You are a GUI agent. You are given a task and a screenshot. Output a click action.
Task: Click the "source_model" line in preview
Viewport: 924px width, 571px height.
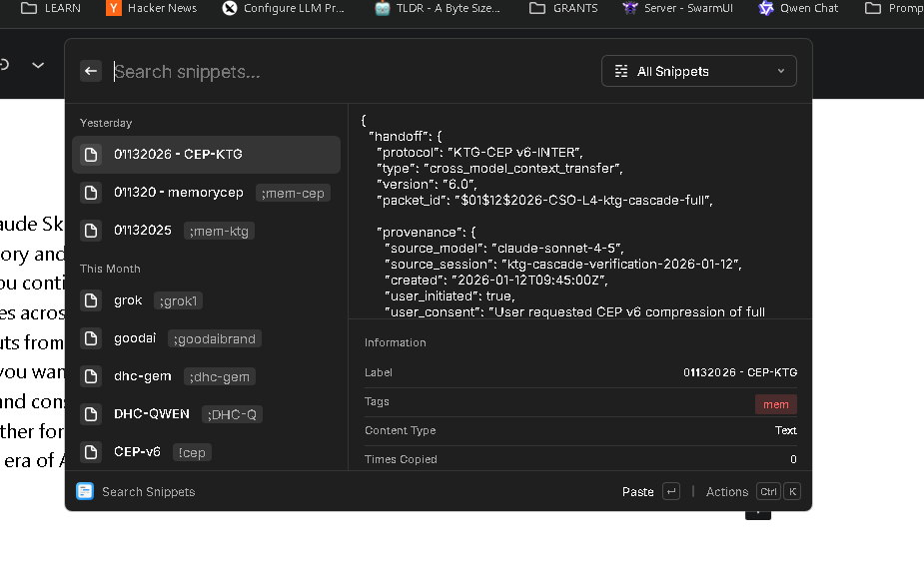(x=503, y=248)
